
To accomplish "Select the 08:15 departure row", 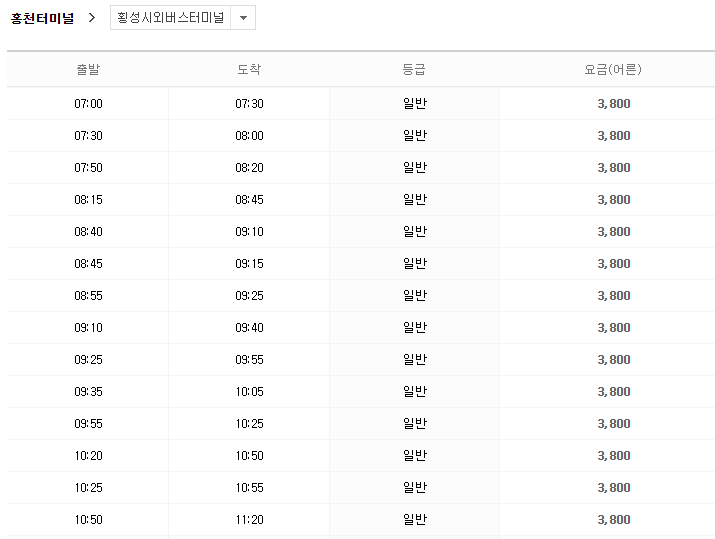I will pos(88,200).
